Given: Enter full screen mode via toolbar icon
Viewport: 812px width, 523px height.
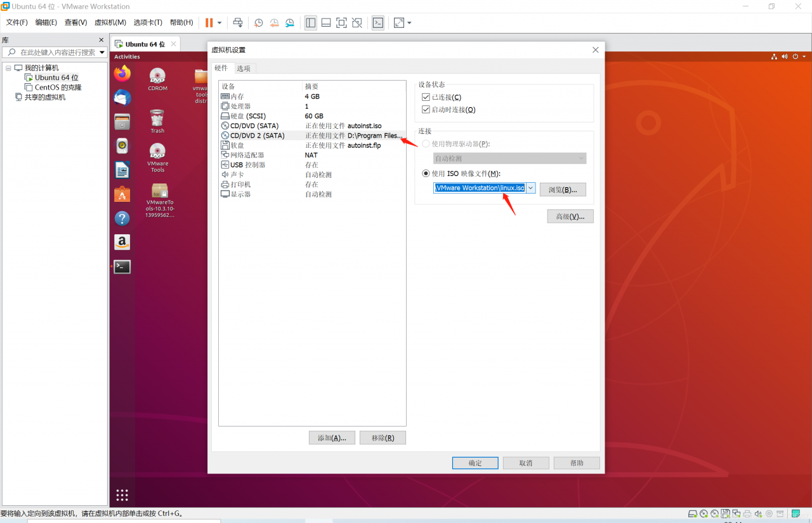Looking at the screenshot, I should pos(341,22).
